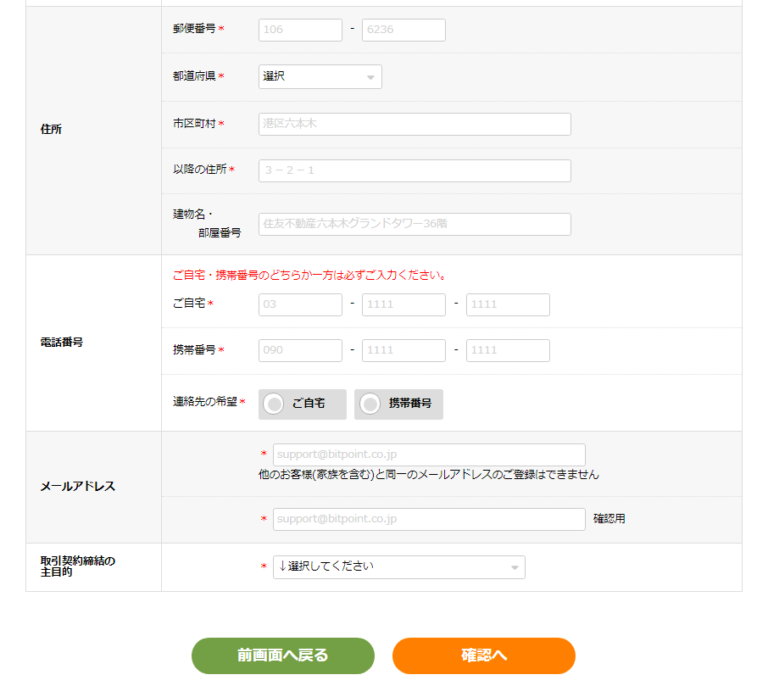768x686 pixels.
Task: Click the first email address input field
Action: (x=428, y=455)
